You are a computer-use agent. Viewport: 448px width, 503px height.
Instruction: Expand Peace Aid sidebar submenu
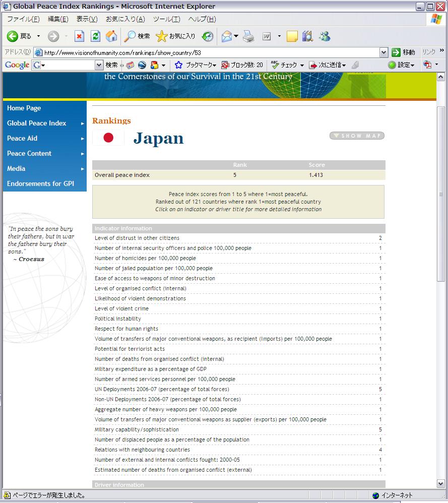click(x=83, y=139)
